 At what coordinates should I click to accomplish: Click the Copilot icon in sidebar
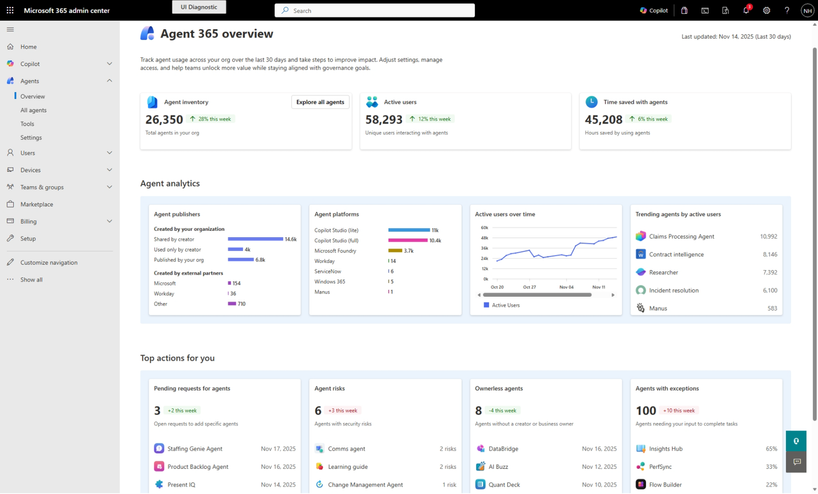click(x=10, y=64)
